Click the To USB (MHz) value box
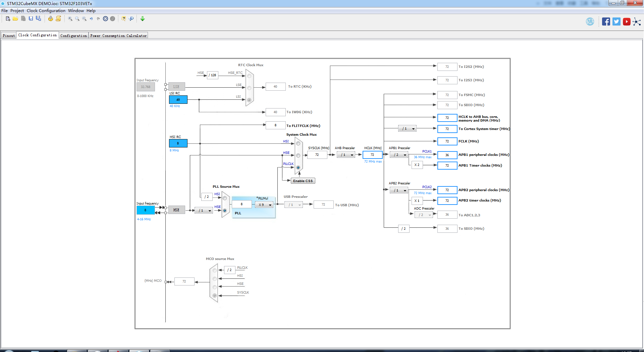Screen dimensions: 644x352 pos(323,205)
